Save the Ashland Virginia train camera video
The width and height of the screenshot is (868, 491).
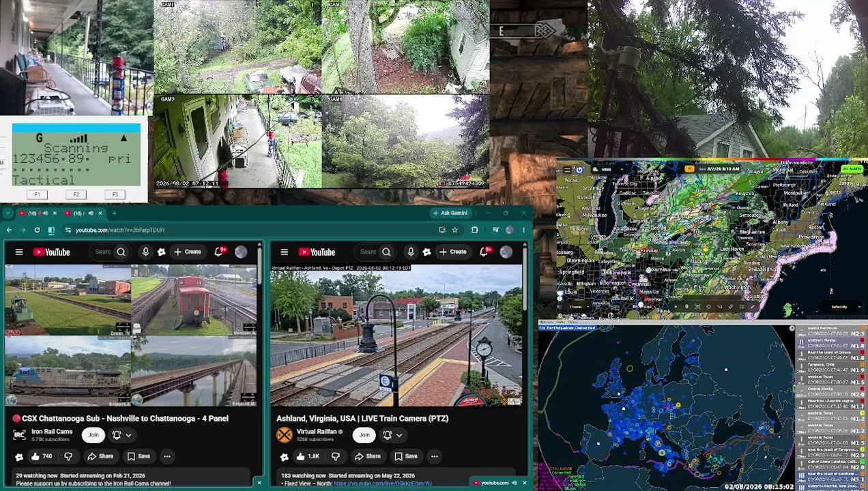pyautogui.click(x=405, y=456)
